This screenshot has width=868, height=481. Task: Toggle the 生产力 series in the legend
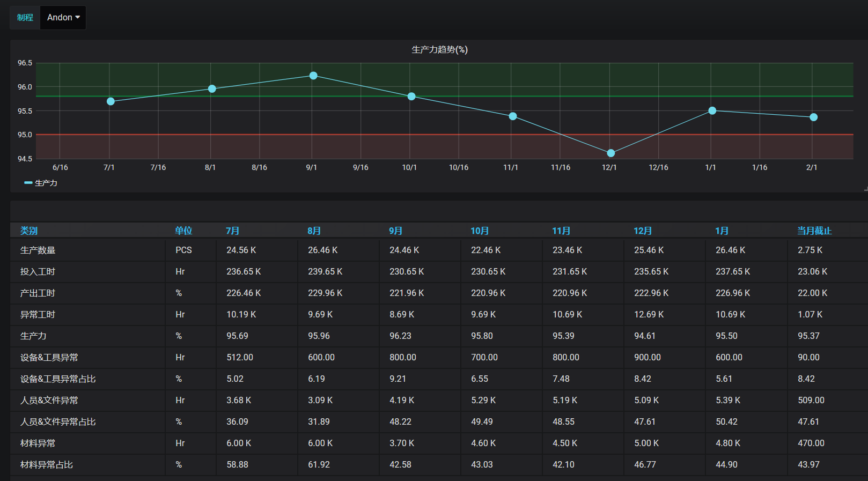[x=46, y=183]
